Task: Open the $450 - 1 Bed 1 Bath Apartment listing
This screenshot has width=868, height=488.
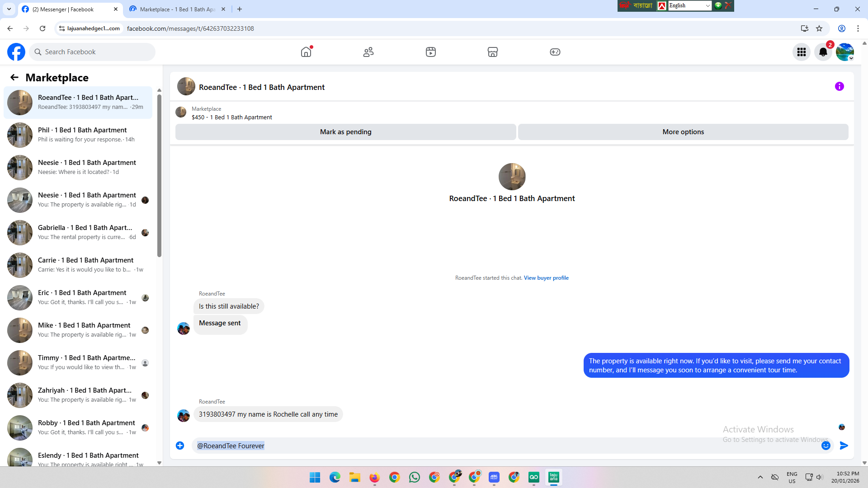Action: pyautogui.click(x=232, y=117)
